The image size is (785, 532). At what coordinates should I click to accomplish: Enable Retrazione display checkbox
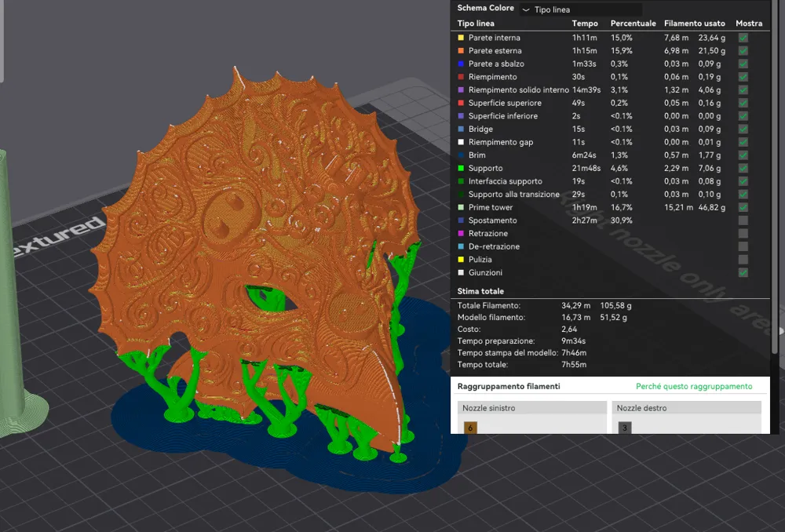(743, 233)
